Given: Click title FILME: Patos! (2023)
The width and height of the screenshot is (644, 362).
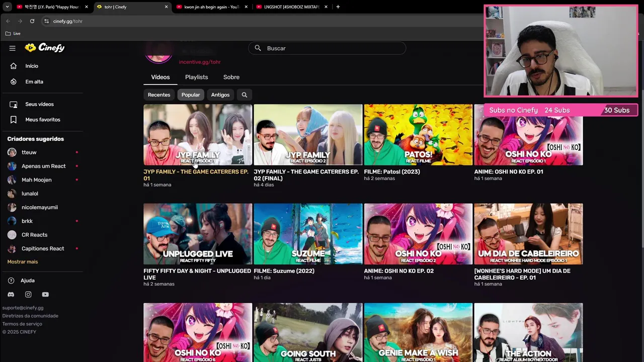Looking at the screenshot, I should click(x=392, y=172).
